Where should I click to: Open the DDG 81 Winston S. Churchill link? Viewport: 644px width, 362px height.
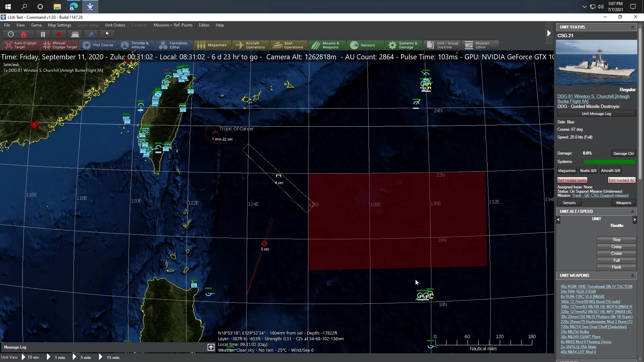pyautogui.click(x=593, y=99)
